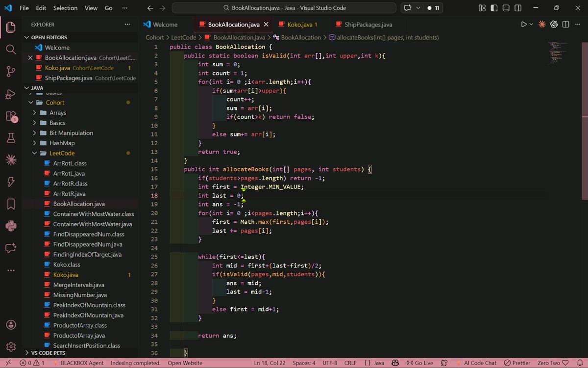Click the Claude Code icon in editor toolbar
The width and height of the screenshot is (588, 368).
click(542, 24)
